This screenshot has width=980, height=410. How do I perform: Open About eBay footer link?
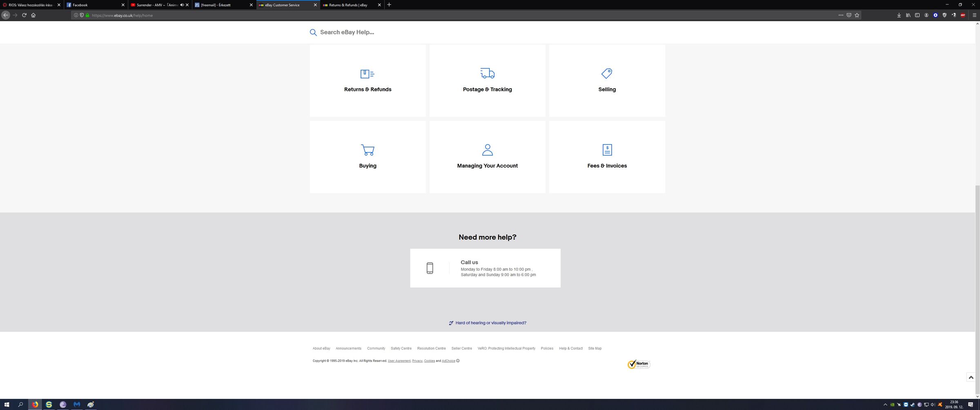click(x=321, y=348)
